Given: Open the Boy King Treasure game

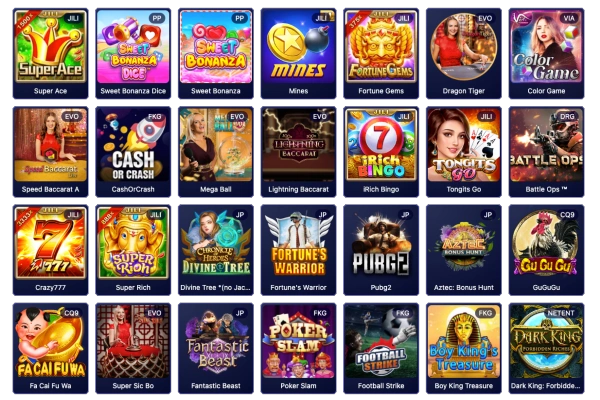Looking at the screenshot, I should [464, 348].
